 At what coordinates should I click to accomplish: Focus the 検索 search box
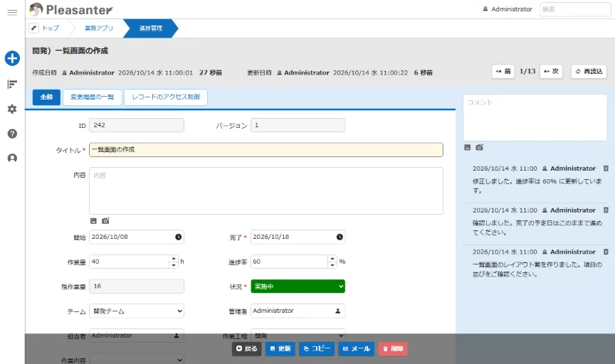pyautogui.click(x=575, y=9)
